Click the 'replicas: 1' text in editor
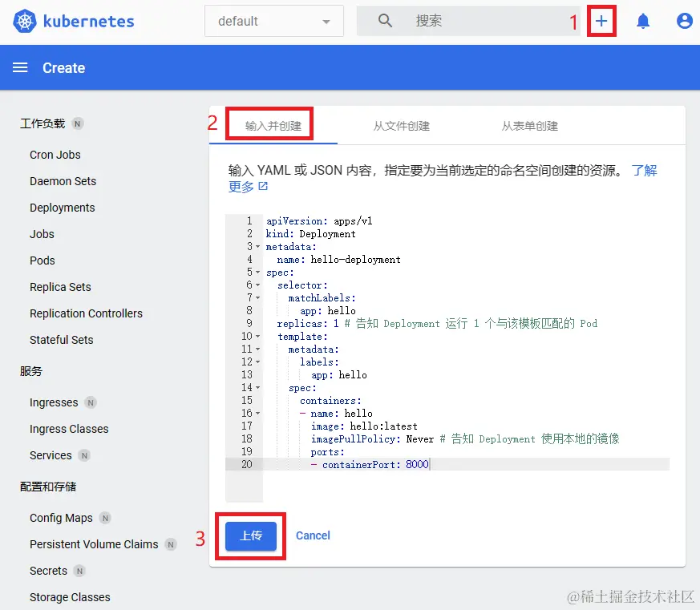 coord(308,324)
